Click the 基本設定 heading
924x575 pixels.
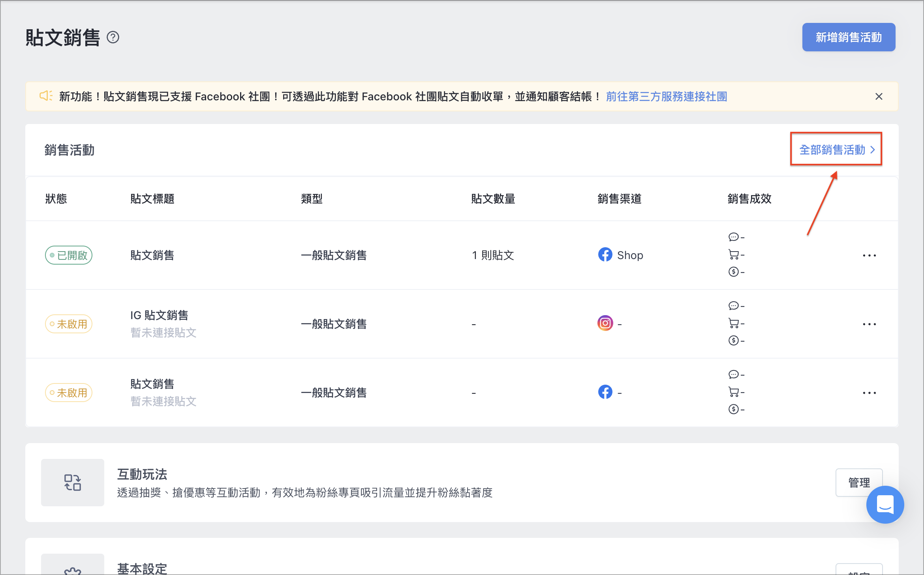[142, 569]
